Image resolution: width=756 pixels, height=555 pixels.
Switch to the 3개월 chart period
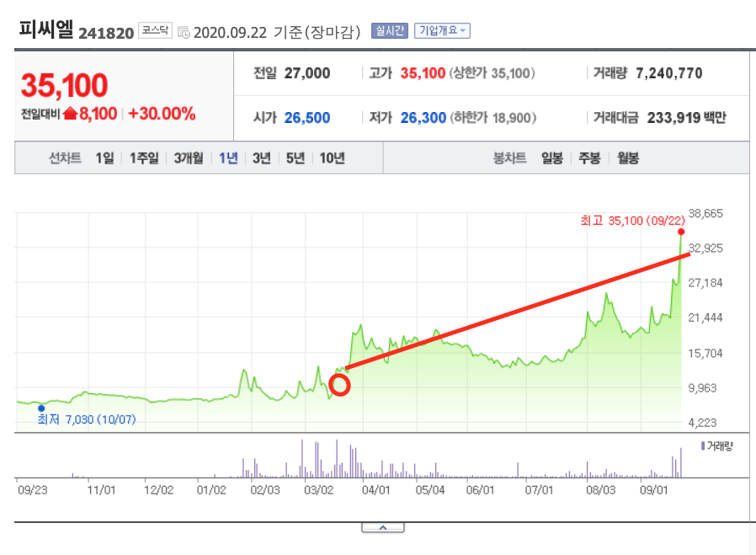(x=189, y=157)
